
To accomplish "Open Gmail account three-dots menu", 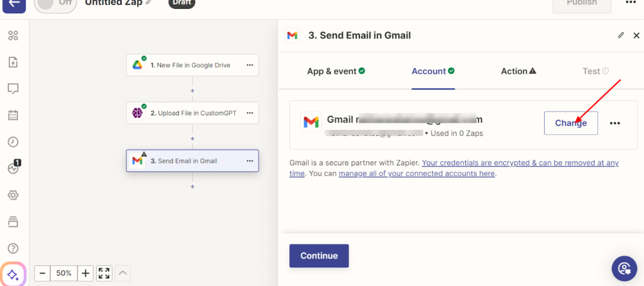I will [x=614, y=123].
